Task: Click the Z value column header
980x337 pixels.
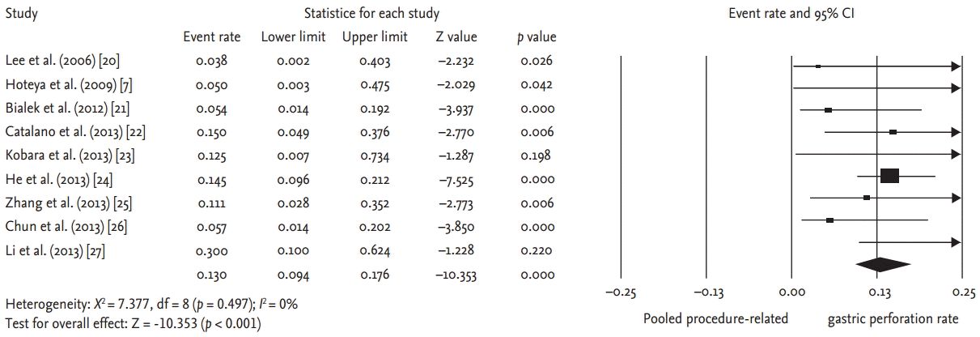Action: point(456,37)
